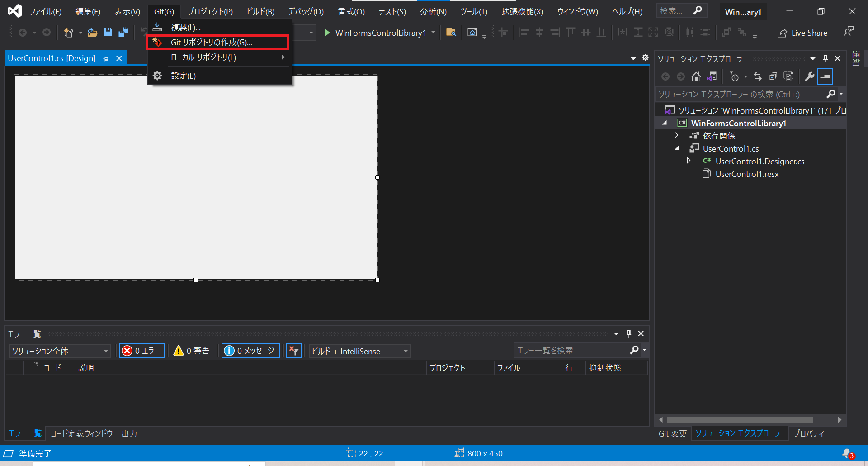Image resolution: width=868 pixels, height=466 pixels.
Task: Refresh the Solution Explorer
Action: (758, 76)
